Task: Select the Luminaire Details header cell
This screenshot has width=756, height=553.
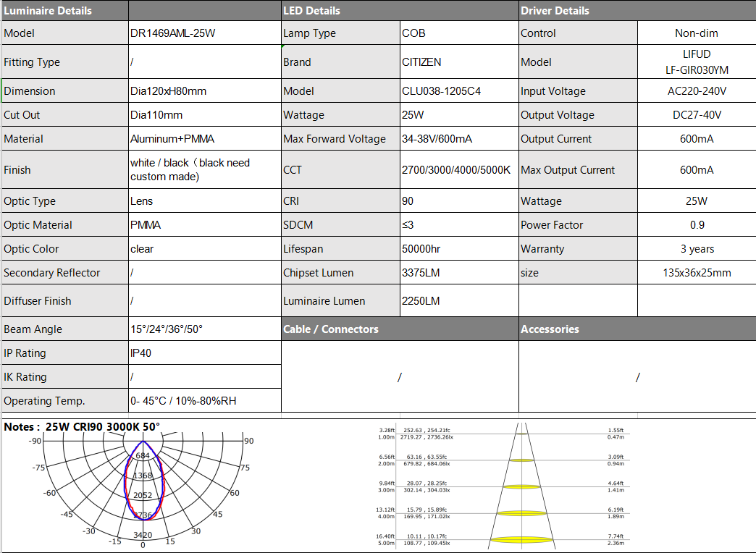Action: [65, 11]
